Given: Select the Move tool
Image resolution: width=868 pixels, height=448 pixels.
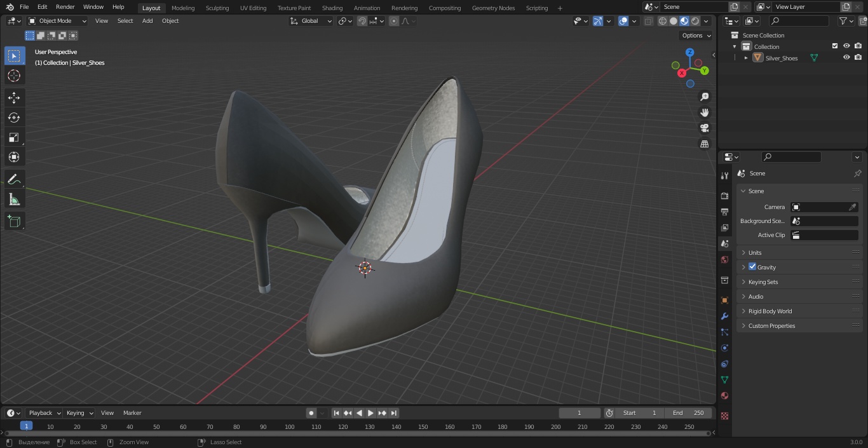Looking at the screenshot, I should coord(15,98).
